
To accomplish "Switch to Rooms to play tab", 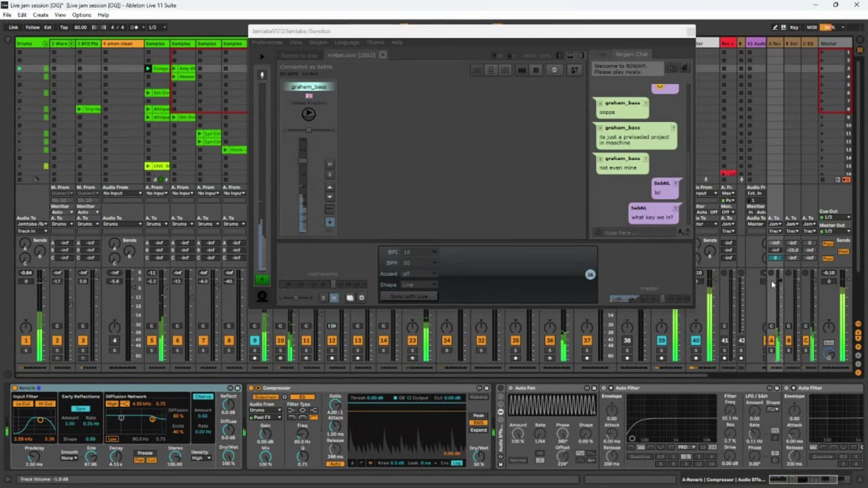I will click(x=299, y=55).
